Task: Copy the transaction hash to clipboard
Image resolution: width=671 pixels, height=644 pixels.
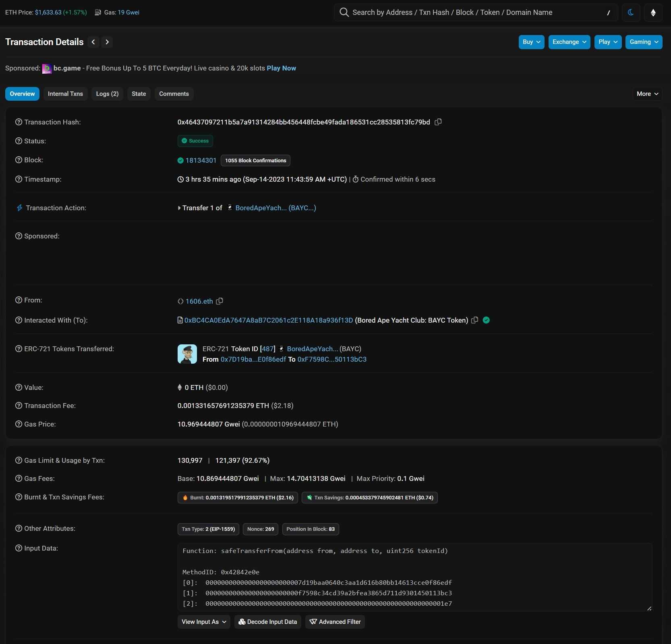Action: [x=438, y=122]
